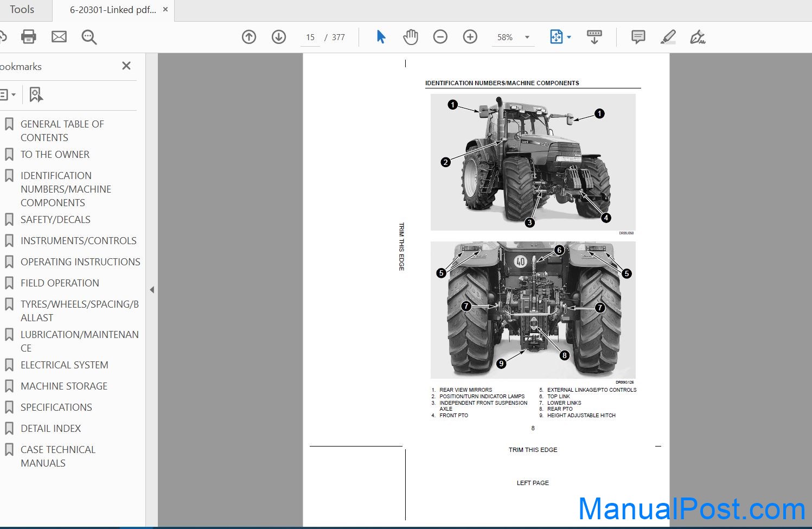Open the sign document pen tool

[x=698, y=37]
